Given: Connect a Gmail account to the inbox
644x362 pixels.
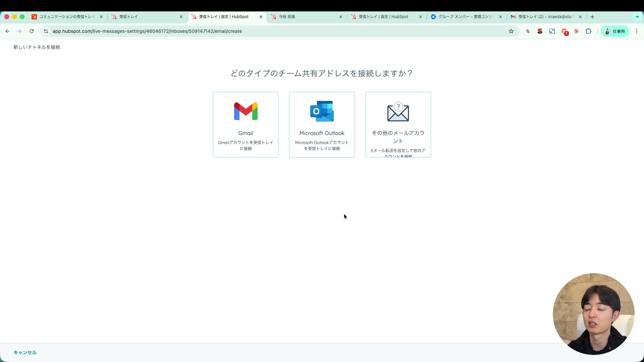Looking at the screenshot, I should [246, 124].
